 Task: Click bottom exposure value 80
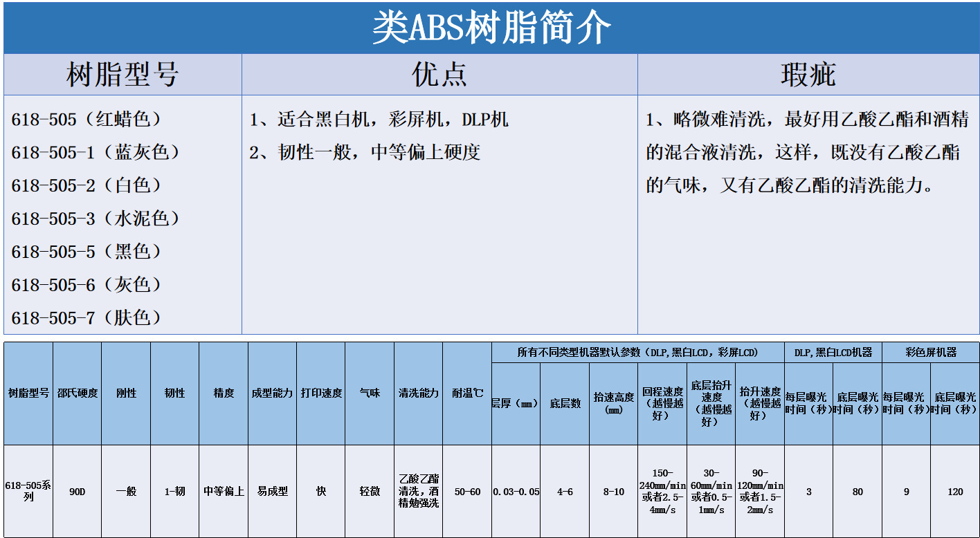[x=857, y=492]
